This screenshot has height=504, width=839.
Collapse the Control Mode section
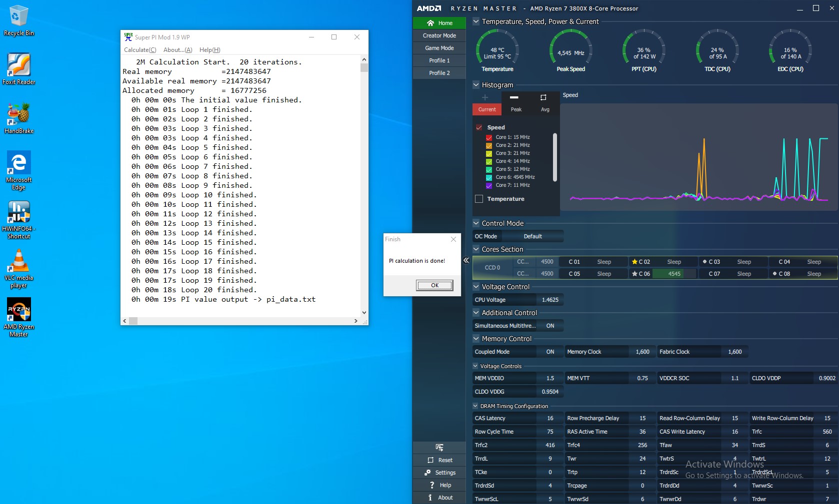pyautogui.click(x=476, y=223)
